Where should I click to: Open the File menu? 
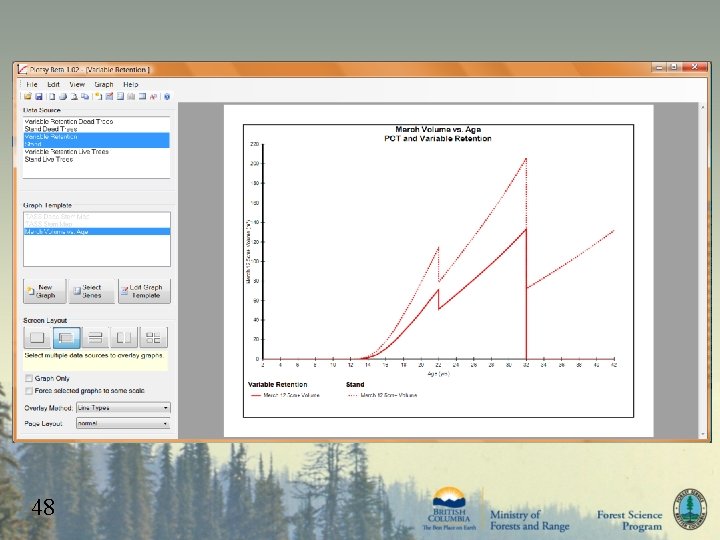32,84
